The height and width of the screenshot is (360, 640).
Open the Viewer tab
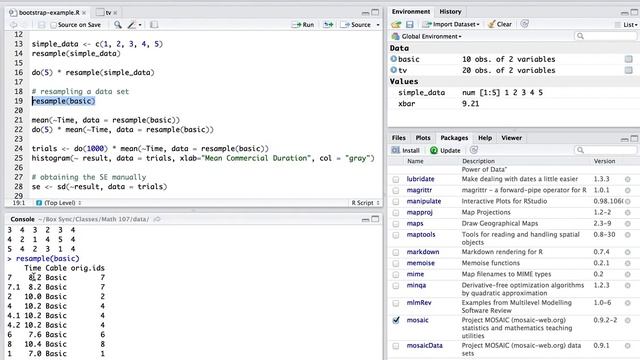tap(511, 138)
